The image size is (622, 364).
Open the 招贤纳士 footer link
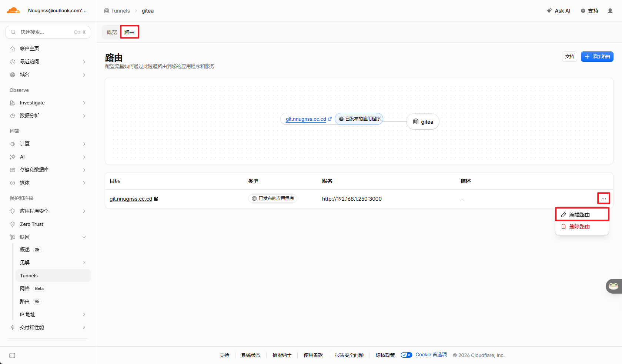click(282, 355)
